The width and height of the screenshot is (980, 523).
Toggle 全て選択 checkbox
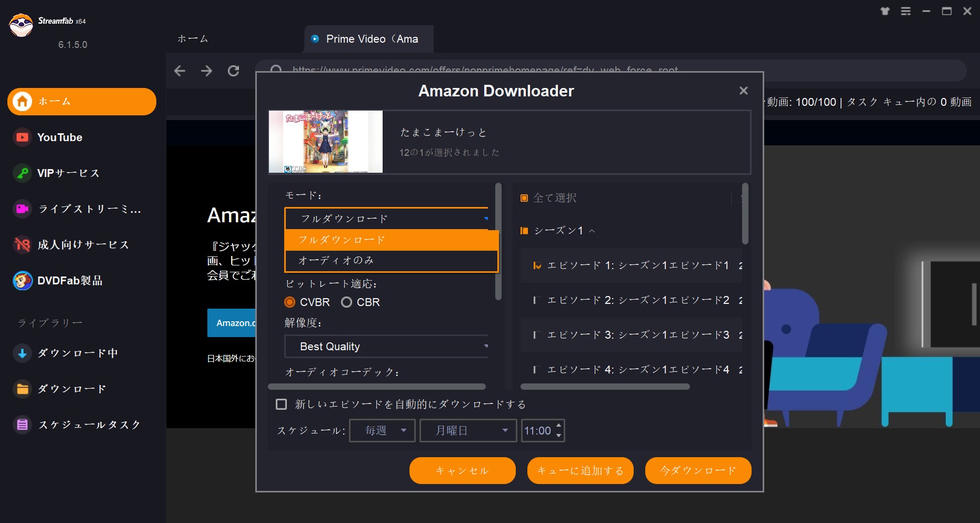point(524,198)
